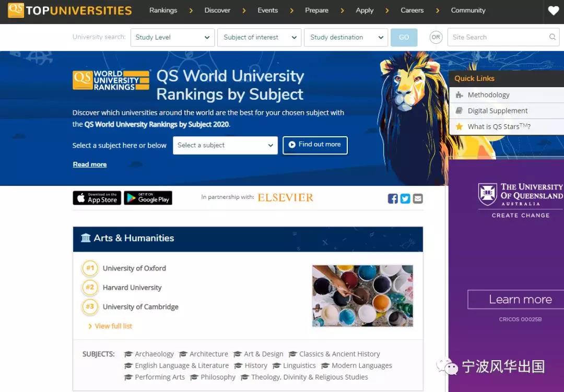Viewport: 564px width, 392px height.
Task: Click the Arts & Humanities section header
Action: (248, 239)
